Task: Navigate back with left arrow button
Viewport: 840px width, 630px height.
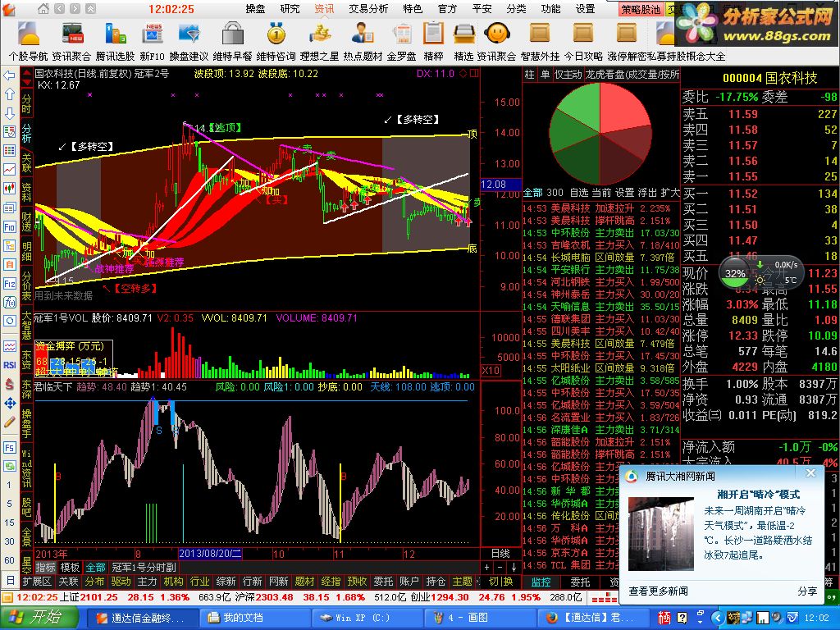Action: click(x=59, y=8)
